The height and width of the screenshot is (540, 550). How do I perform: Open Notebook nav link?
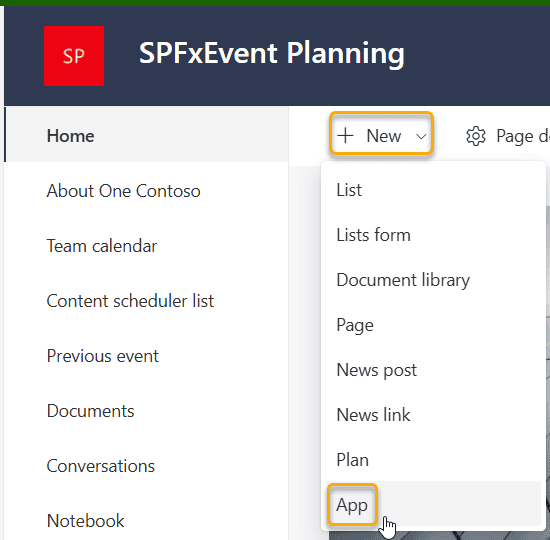coord(85,521)
